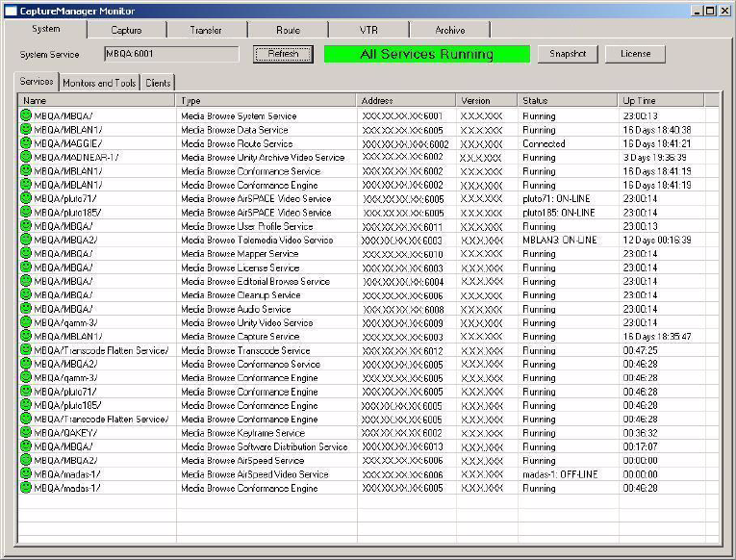
Task: Open the Route tab
Action: pos(288,30)
